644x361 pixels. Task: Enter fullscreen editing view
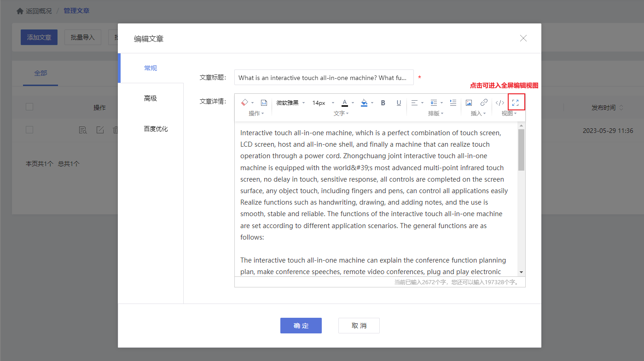[516, 103]
